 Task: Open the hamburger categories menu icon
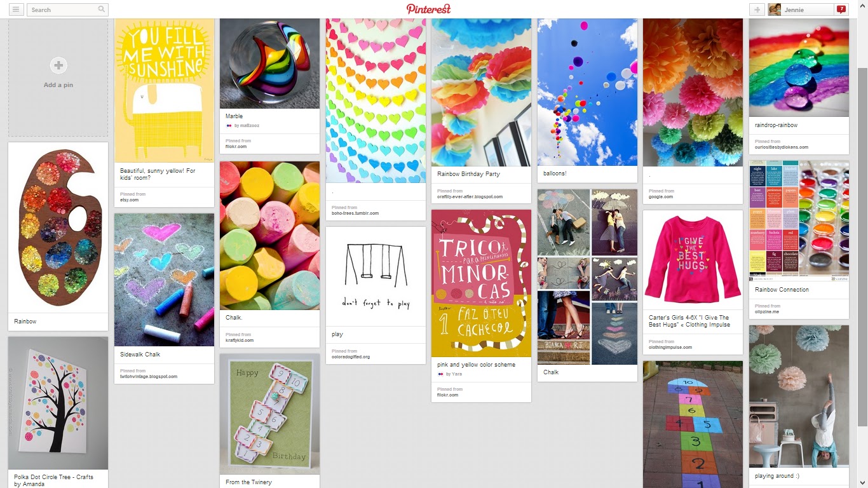16,10
